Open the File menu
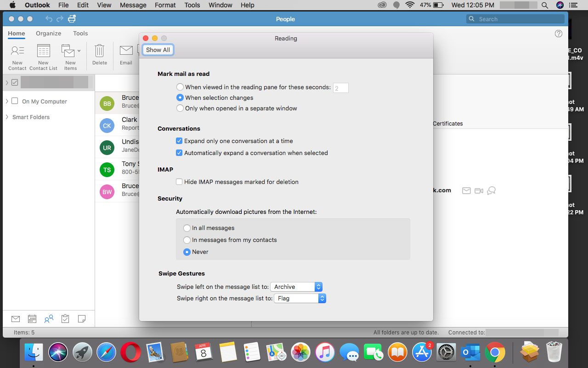This screenshot has height=368, width=588. click(63, 5)
